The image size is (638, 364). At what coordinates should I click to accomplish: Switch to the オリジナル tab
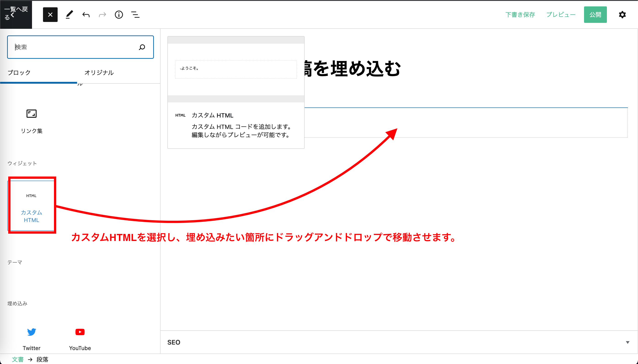point(99,73)
